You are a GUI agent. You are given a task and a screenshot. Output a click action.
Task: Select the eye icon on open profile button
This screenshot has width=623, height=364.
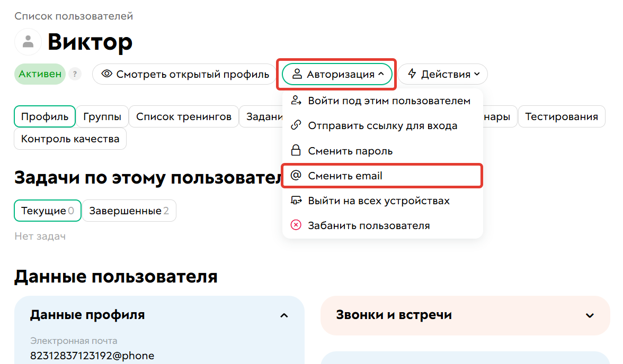[108, 74]
